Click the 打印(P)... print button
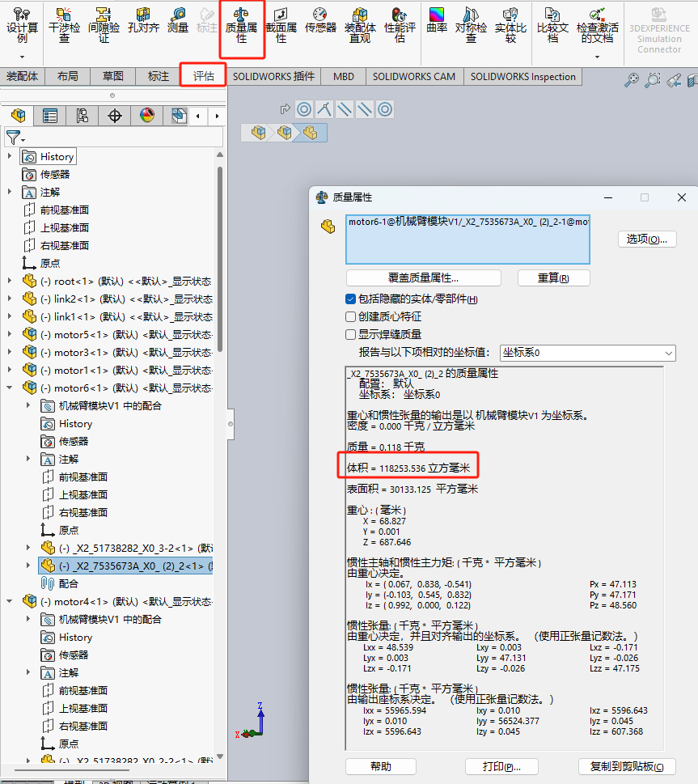Image resolution: width=698 pixels, height=784 pixels. click(501, 766)
